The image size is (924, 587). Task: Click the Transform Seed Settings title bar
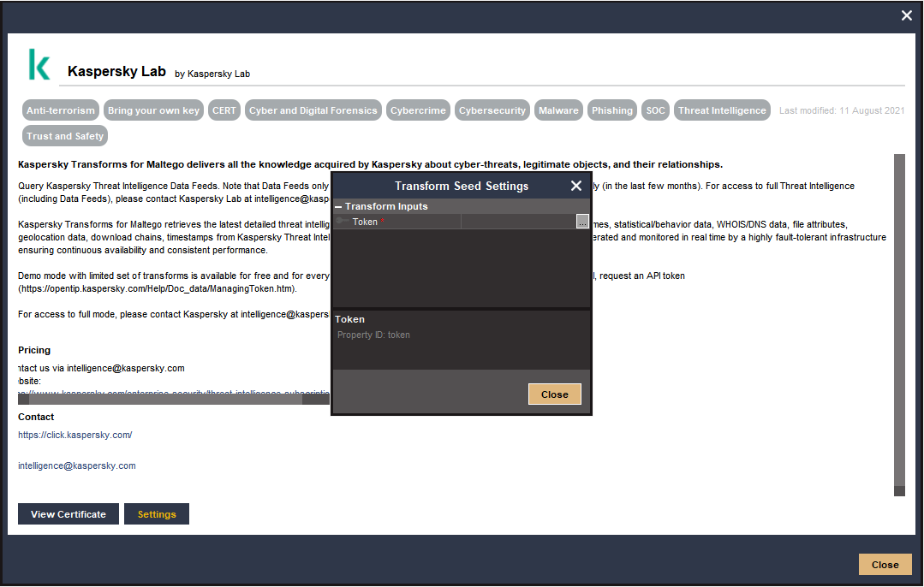coord(462,186)
